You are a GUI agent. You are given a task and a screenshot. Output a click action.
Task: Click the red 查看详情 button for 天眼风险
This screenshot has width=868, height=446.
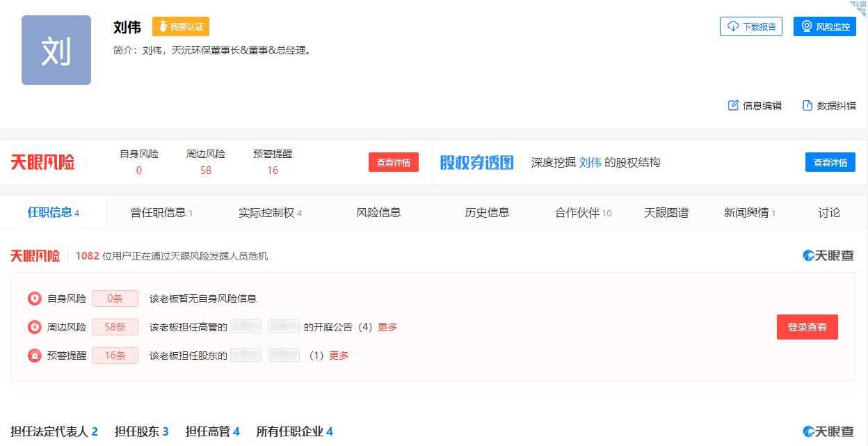coord(393,162)
